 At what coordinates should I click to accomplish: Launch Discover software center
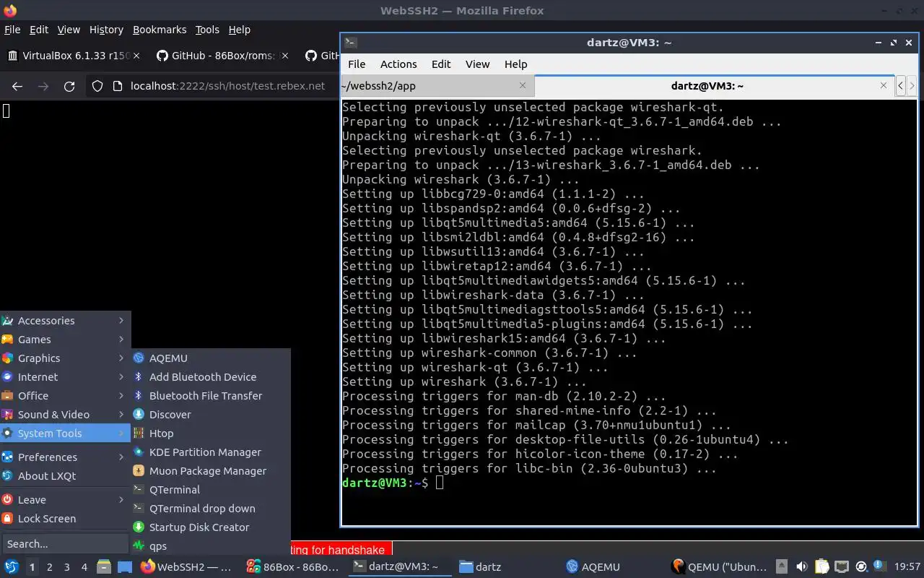tap(211, 415)
